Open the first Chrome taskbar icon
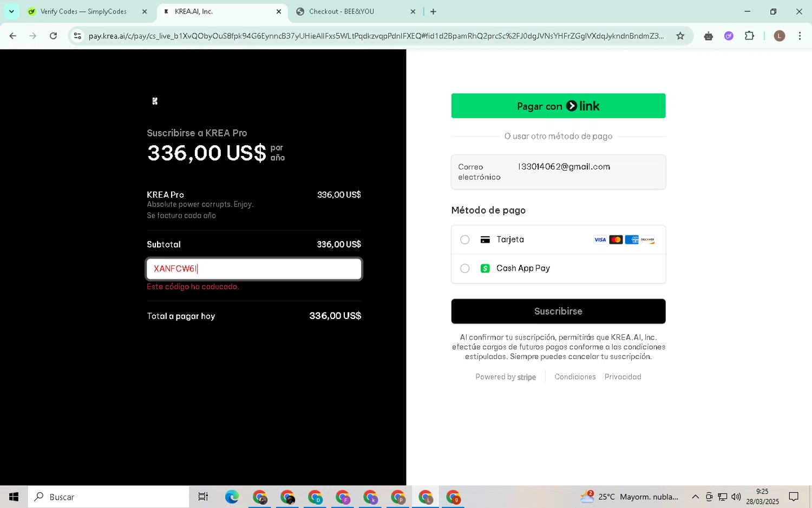This screenshot has width=812, height=508. point(260,497)
